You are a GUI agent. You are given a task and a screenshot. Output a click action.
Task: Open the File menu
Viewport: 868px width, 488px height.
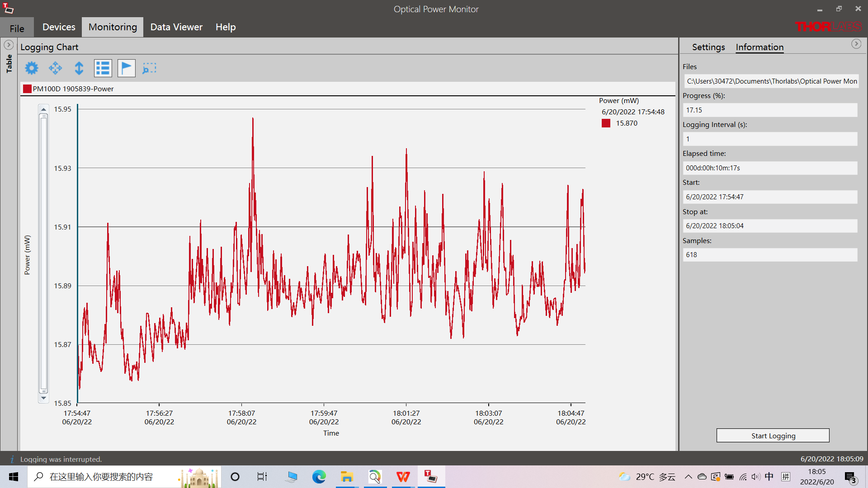tap(17, 28)
